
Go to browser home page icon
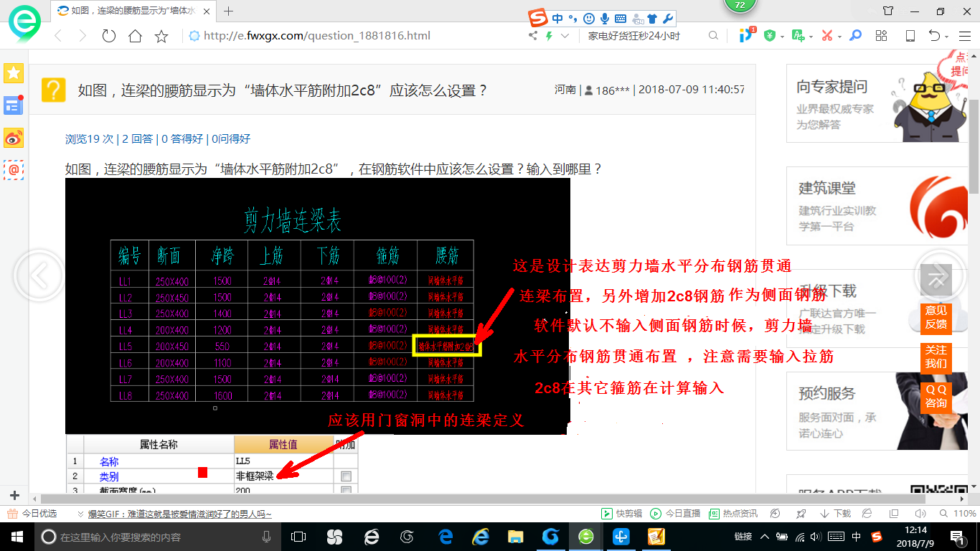(135, 36)
